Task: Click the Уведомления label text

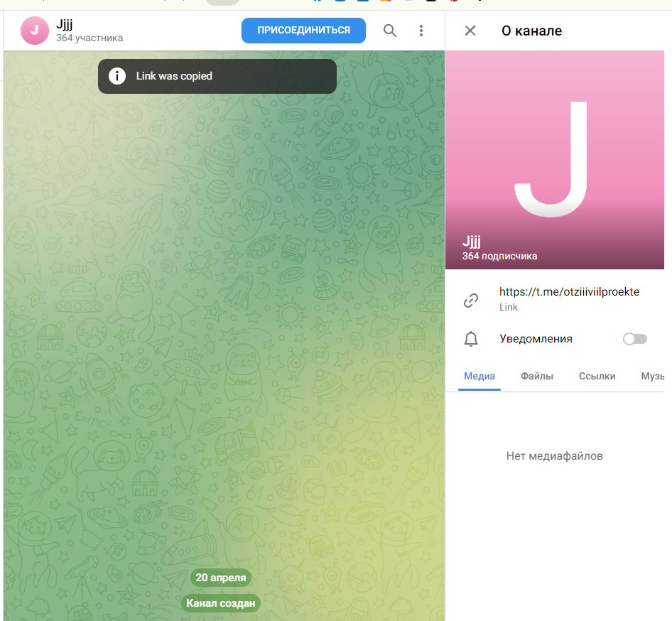Action: coord(536,339)
